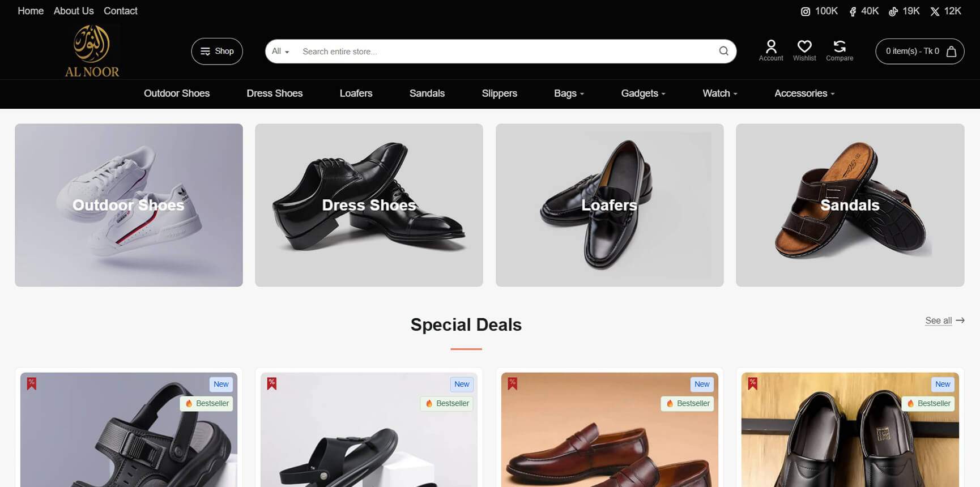Open the TikTok 19K social icon
This screenshot has width=980, height=487.
click(893, 11)
